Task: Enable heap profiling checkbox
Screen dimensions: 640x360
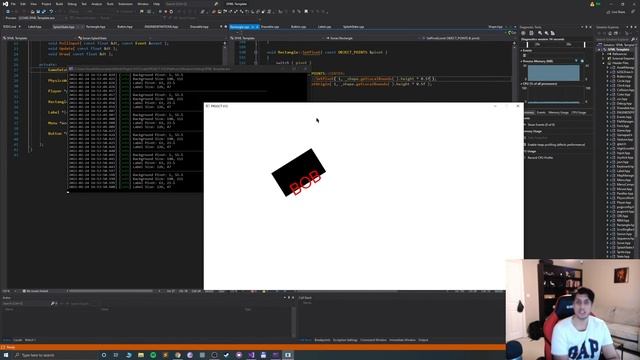Action: tap(525, 144)
